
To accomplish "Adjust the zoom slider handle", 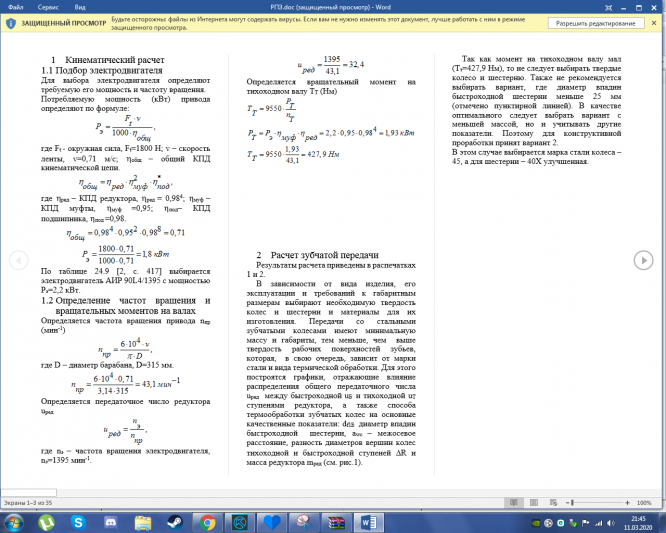I will [x=573, y=502].
